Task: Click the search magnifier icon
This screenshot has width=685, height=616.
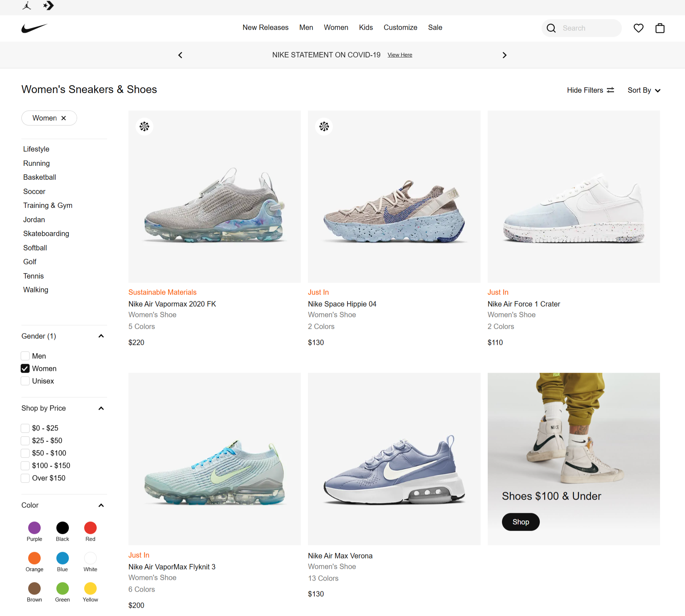Action: [x=551, y=28]
